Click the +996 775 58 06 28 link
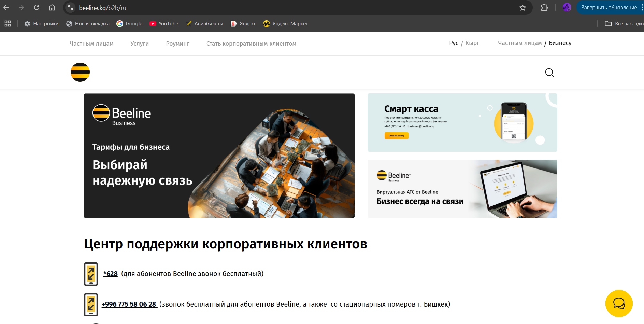The image size is (644, 324). (x=129, y=304)
